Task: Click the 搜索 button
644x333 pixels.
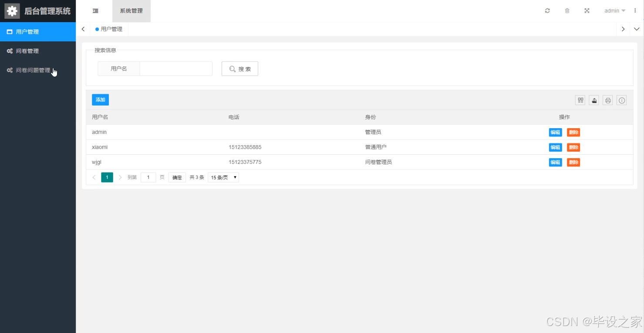Action: point(240,69)
